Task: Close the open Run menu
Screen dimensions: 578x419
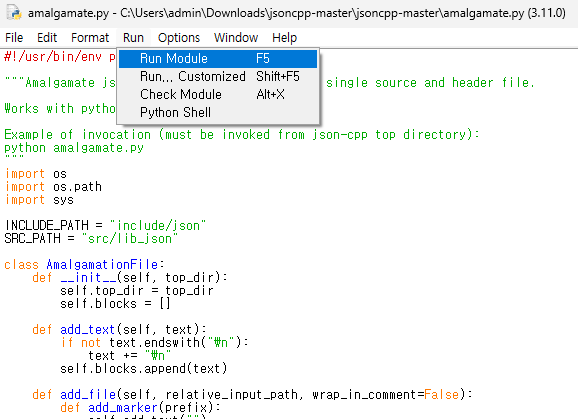Action: 133,38
